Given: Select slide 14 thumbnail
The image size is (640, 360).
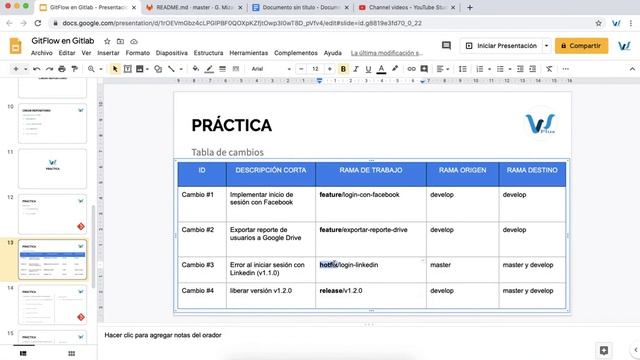Looking at the screenshot, I should click(53, 305).
